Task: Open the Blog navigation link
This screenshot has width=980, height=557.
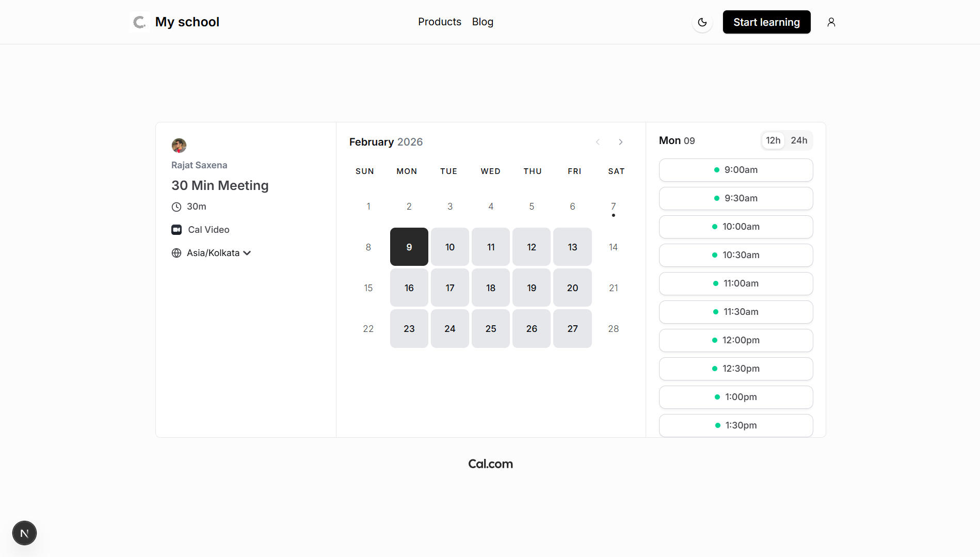Action: tap(482, 22)
